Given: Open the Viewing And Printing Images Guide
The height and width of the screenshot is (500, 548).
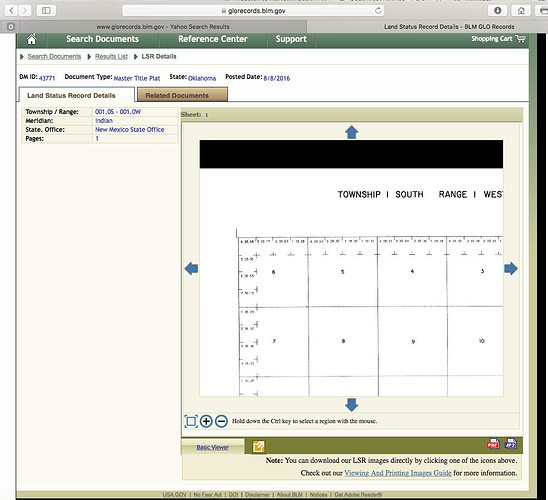Looking at the screenshot, I should (398, 473).
